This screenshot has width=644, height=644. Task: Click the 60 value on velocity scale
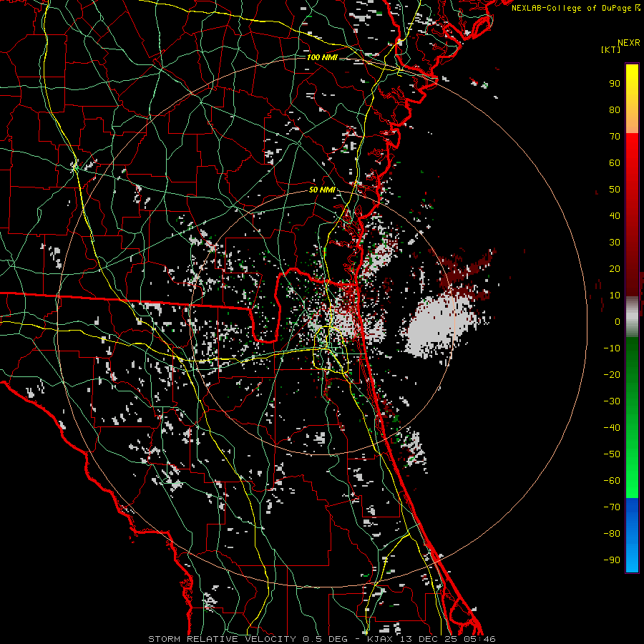615,163
